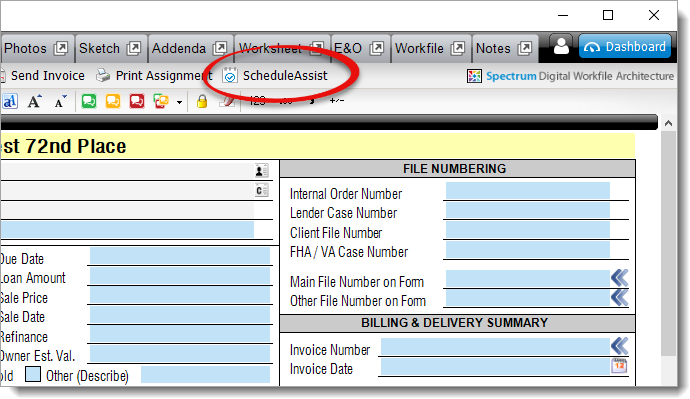Click double-arrow beside Invoice Number field
Image resolution: width=690 pixels, height=399 pixels.
click(x=620, y=346)
